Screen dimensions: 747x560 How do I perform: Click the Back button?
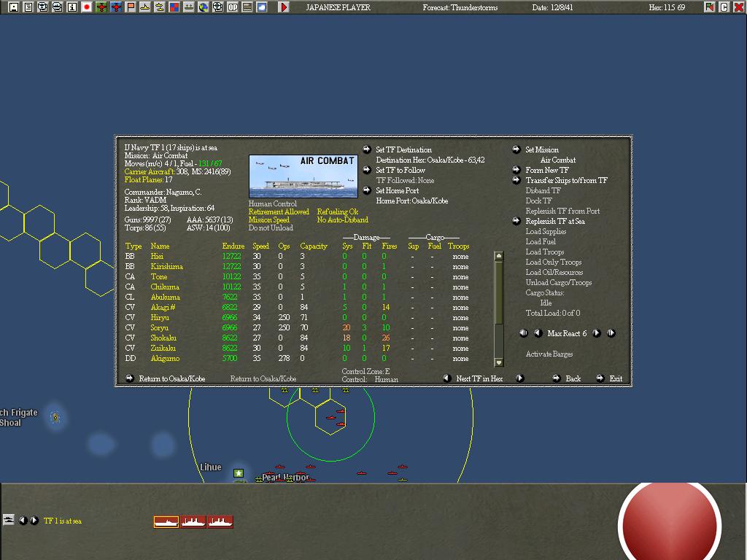pyautogui.click(x=573, y=378)
